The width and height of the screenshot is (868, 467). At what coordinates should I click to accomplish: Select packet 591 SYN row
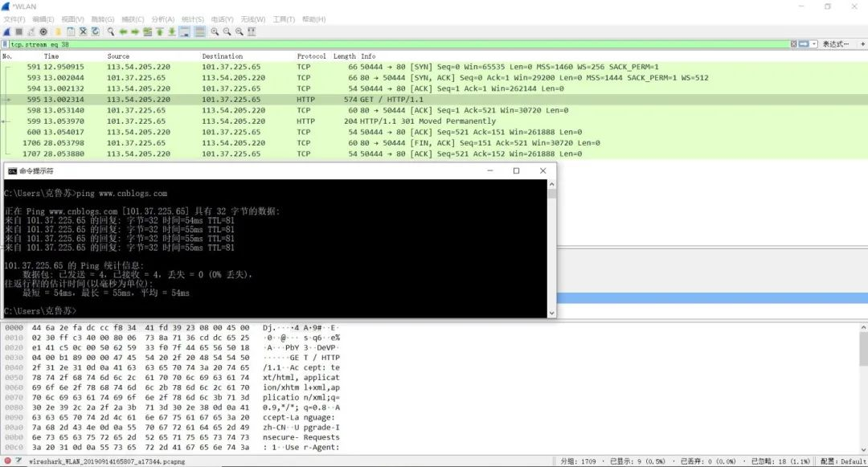click(x=434, y=67)
